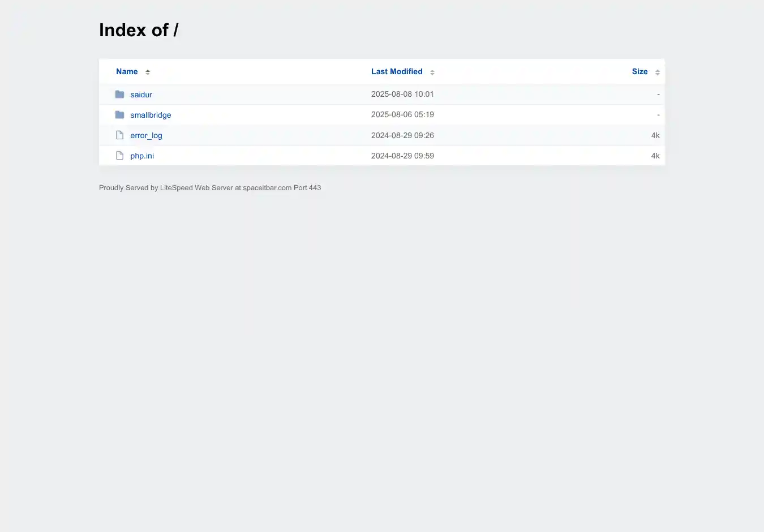
Task: Open the saidur directory link
Action: point(141,95)
